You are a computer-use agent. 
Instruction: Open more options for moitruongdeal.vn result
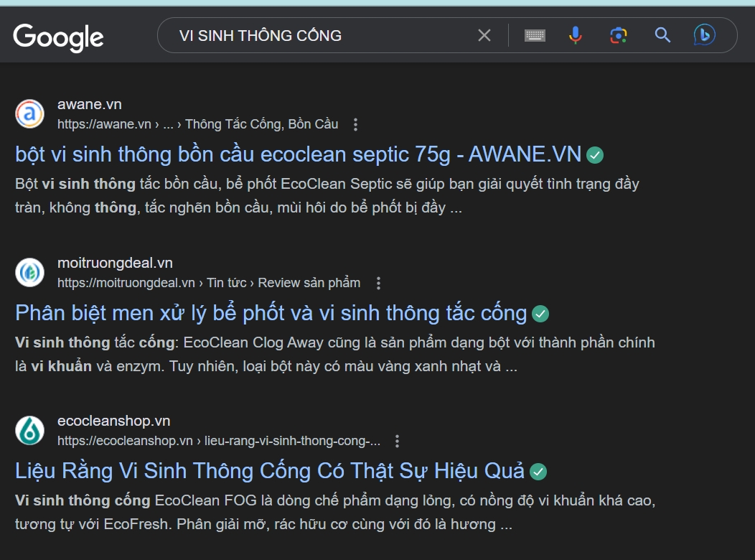pos(378,283)
